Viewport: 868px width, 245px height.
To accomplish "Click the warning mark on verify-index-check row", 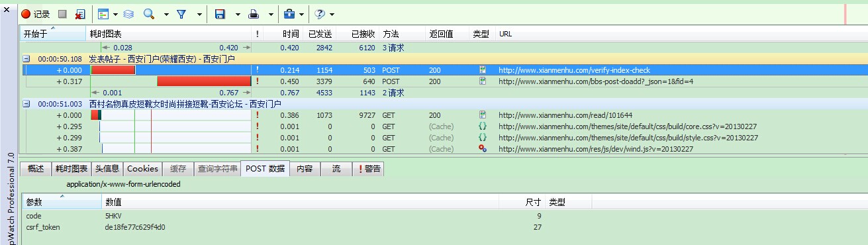I will (x=257, y=70).
